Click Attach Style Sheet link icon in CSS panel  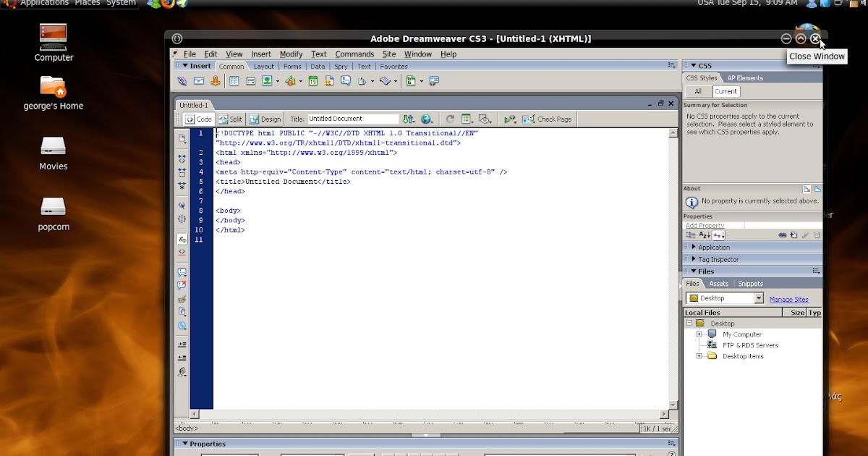pos(782,235)
